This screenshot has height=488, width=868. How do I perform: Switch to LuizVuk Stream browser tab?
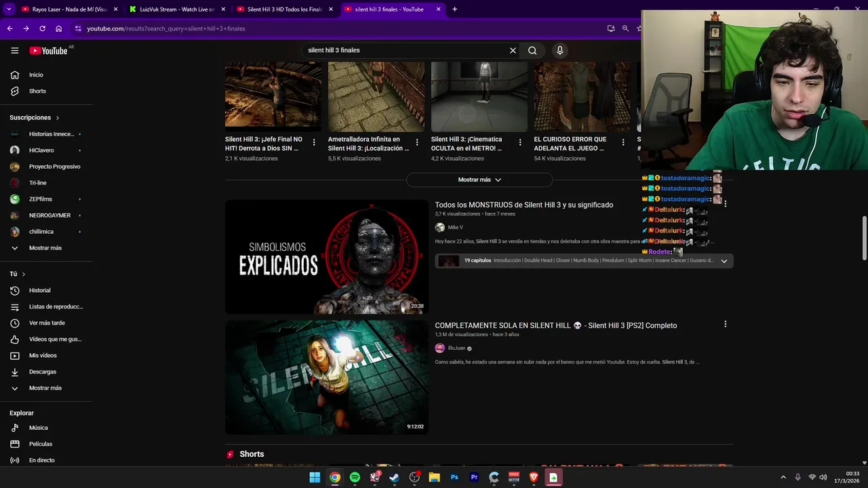176,9
